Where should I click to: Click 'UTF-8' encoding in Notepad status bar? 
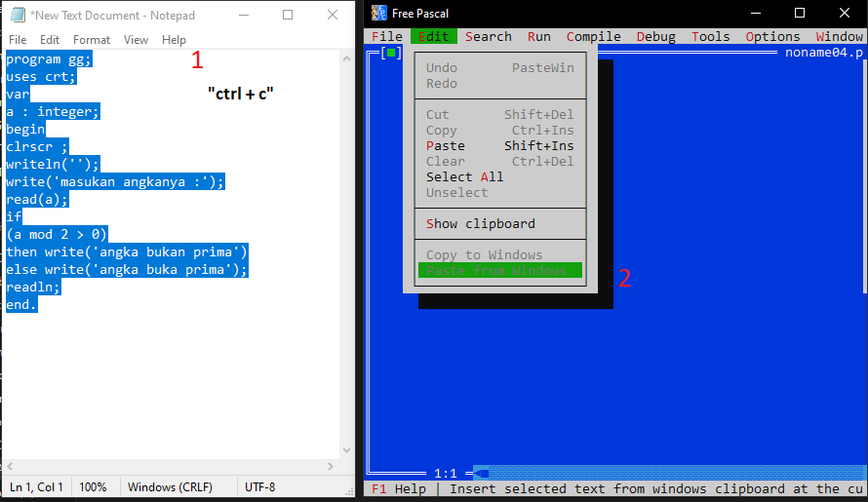(260, 487)
